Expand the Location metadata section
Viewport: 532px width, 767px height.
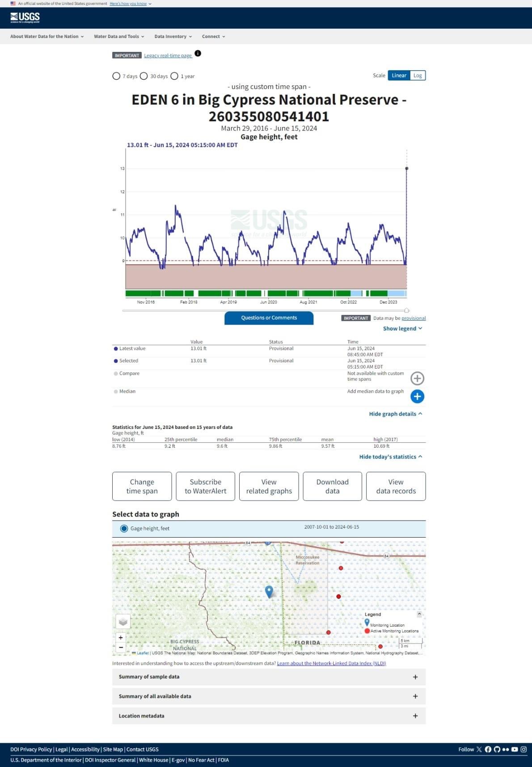click(269, 716)
